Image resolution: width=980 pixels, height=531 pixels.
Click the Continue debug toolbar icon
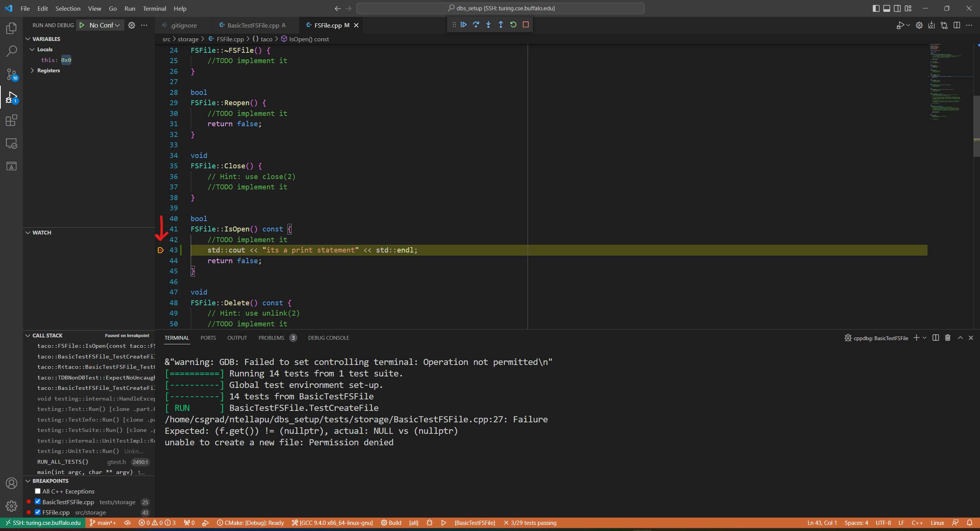(x=463, y=24)
